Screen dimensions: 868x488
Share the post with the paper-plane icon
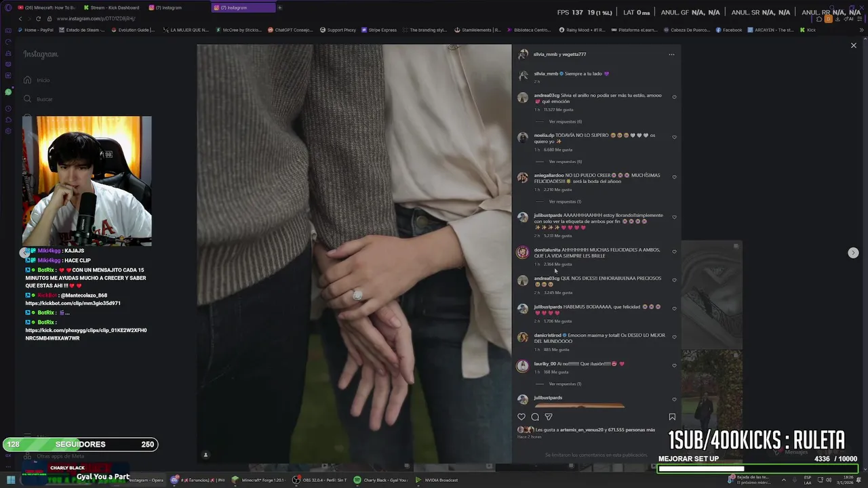549,417
